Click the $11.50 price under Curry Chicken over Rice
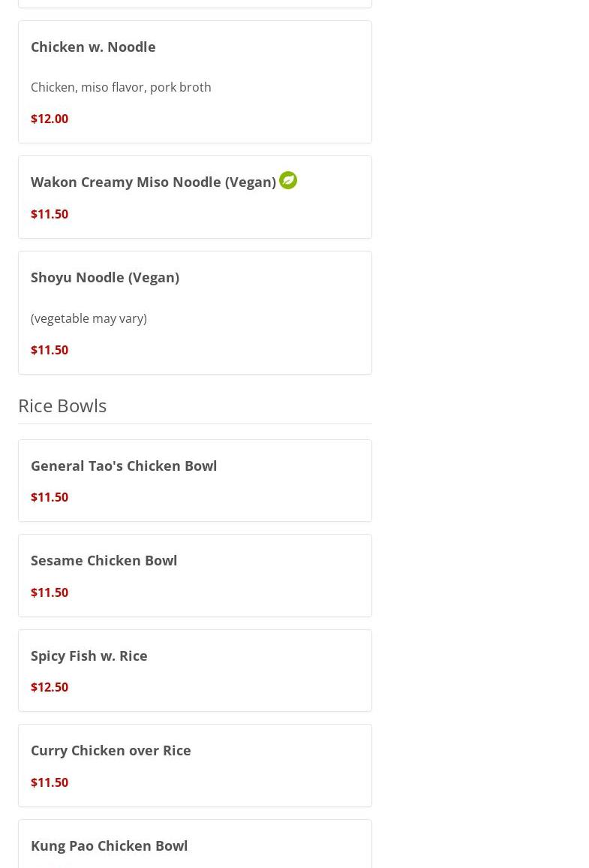This screenshot has width=589, height=868. (50, 782)
